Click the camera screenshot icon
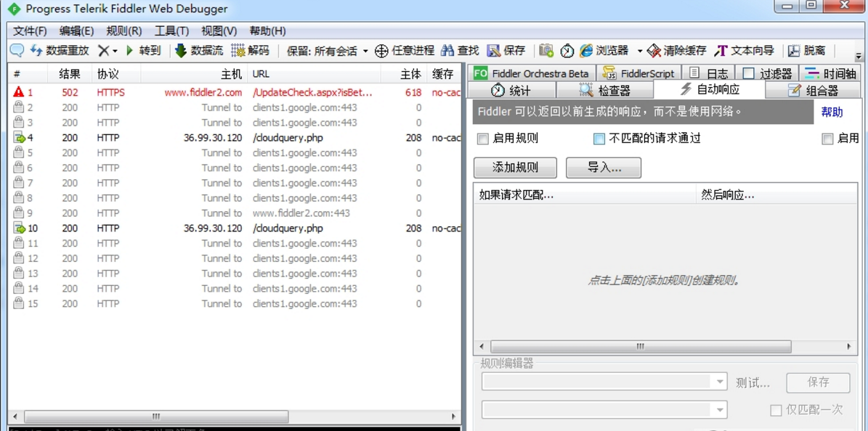 click(546, 51)
